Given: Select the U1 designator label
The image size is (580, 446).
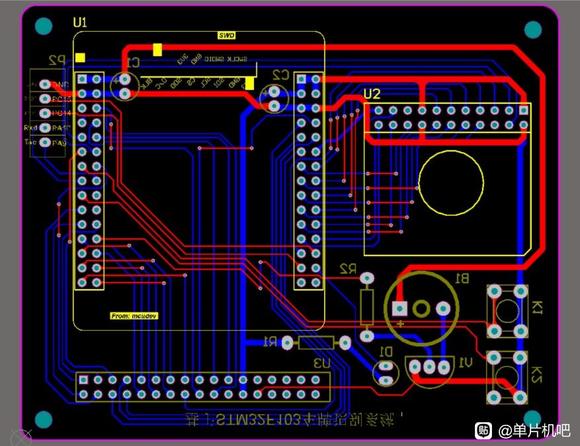Looking at the screenshot, I should pyautogui.click(x=80, y=23).
